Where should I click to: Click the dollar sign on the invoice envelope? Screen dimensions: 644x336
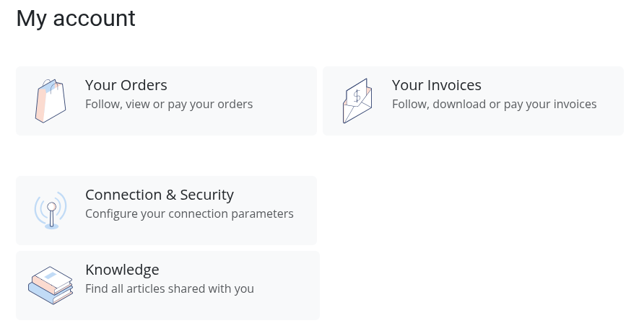357,96
